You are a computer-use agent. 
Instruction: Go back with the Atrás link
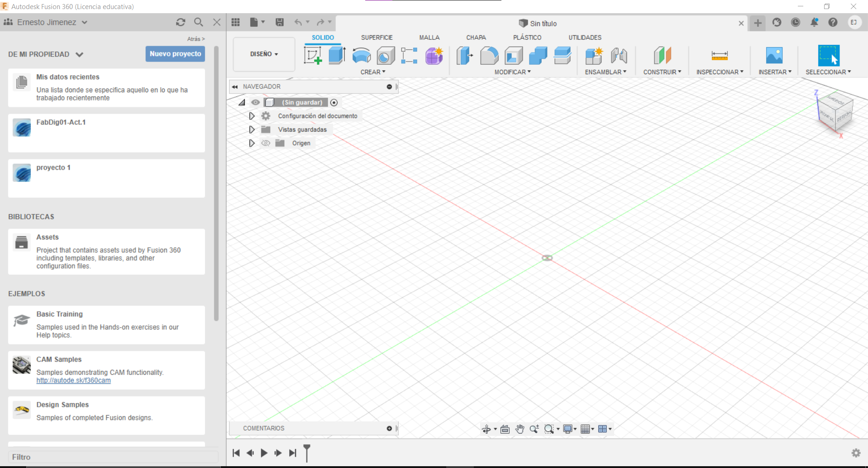tap(196, 39)
